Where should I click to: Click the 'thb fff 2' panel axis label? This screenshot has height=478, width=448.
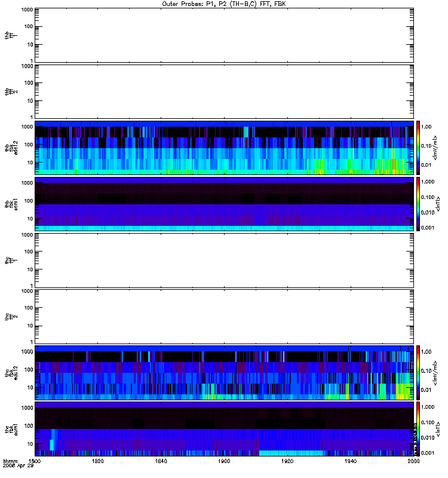pyautogui.click(x=11, y=92)
